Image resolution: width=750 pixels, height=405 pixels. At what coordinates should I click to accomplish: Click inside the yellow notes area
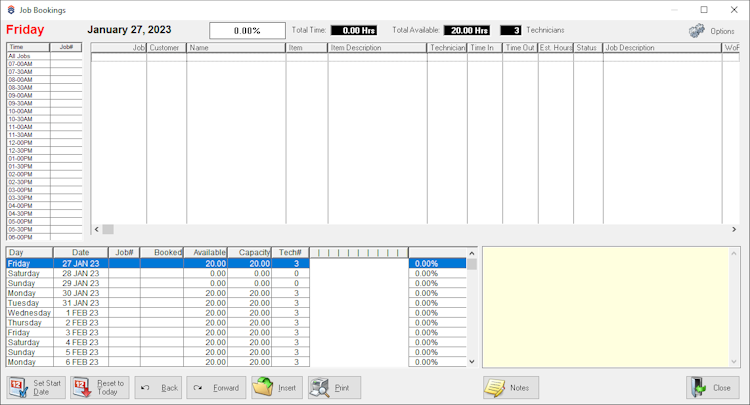point(606,307)
